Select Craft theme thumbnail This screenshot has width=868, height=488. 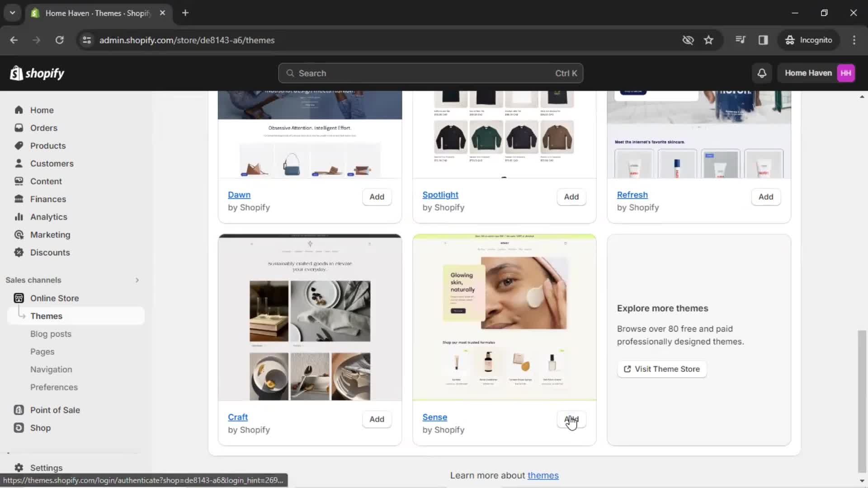coord(309,318)
